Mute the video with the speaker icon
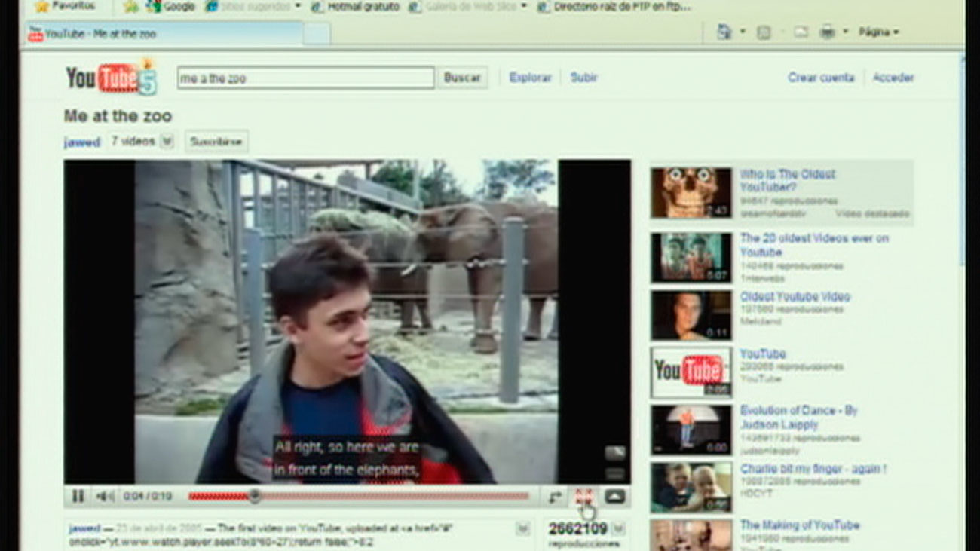The height and width of the screenshot is (551, 980). click(x=105, y=496)
